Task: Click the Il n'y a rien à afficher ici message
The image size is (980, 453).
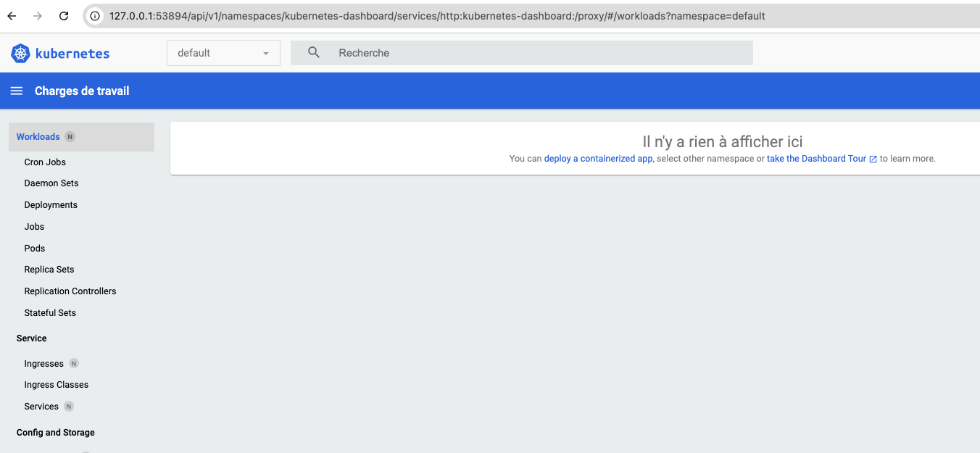Action: pos(723,142)
